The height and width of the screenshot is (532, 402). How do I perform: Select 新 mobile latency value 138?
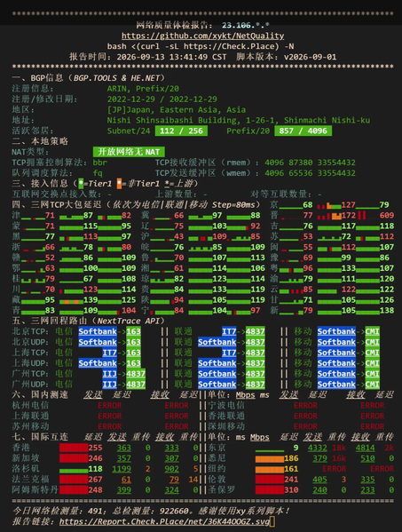[387, 311]
